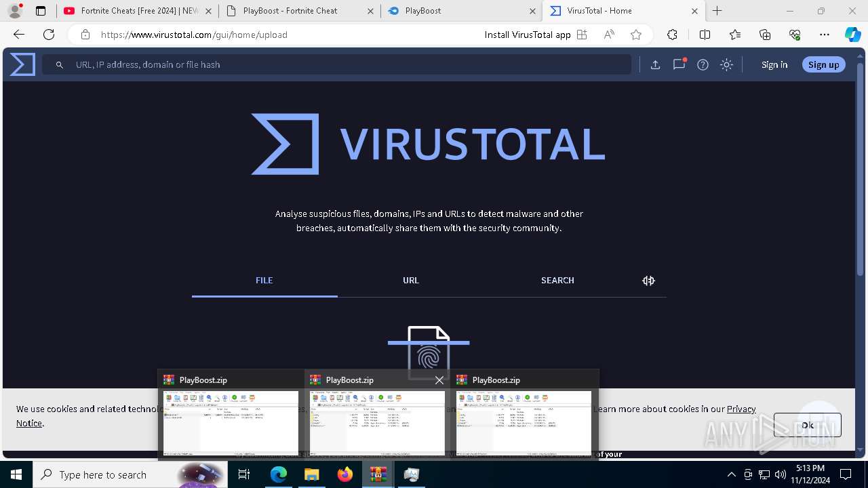
Task: Click the WinRAR taskbar icon
Action: tap(378, 474)
